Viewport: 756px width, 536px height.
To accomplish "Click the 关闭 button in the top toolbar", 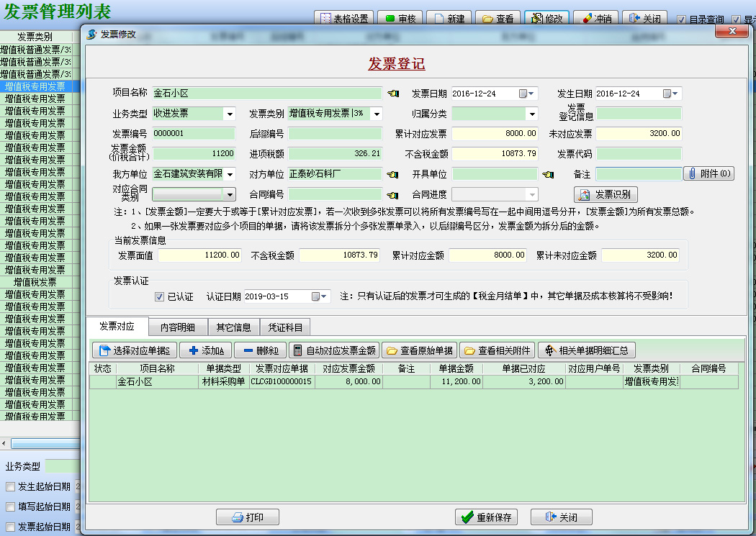I will 644,18.
